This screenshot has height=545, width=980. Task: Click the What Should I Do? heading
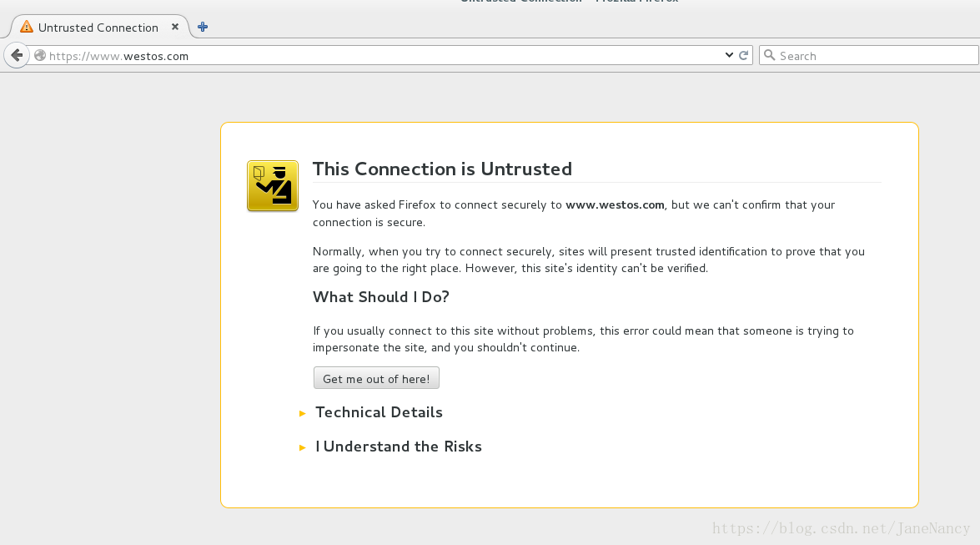coord(380,296)
